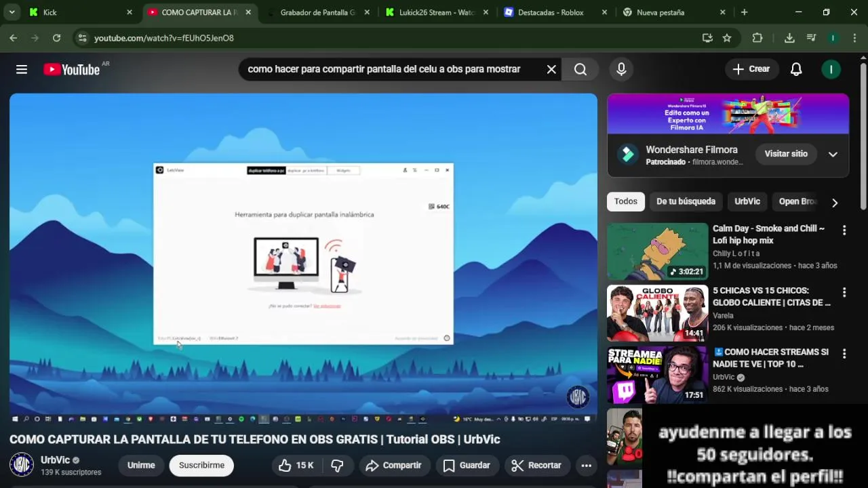Viewport: 868px width, 488px height.
Task: Open the account avatar menu in YouTube
Action: pos(831,69)
